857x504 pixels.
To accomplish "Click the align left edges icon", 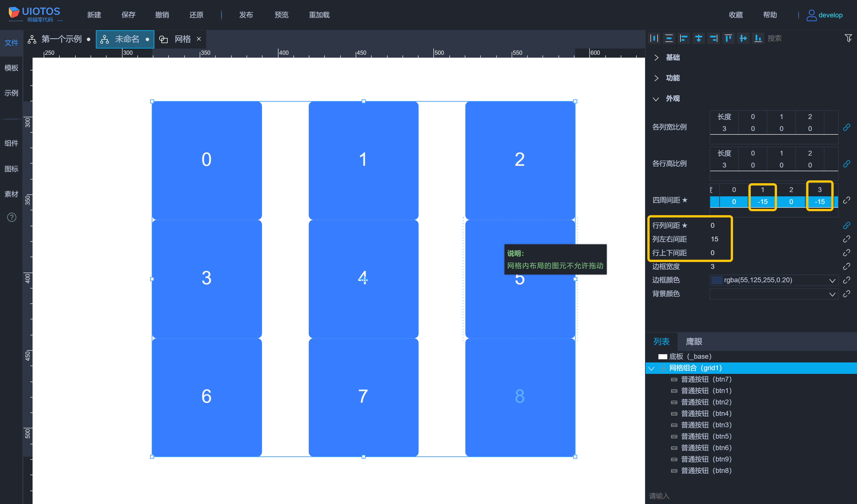I will [684, 39].
